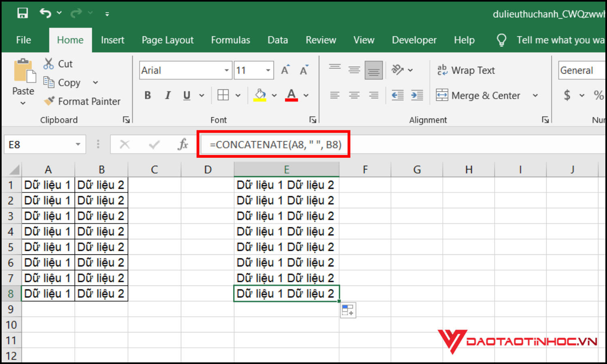Switch to the Formulas tab
This screenshot has width=607, height=364.
(230, 40)
